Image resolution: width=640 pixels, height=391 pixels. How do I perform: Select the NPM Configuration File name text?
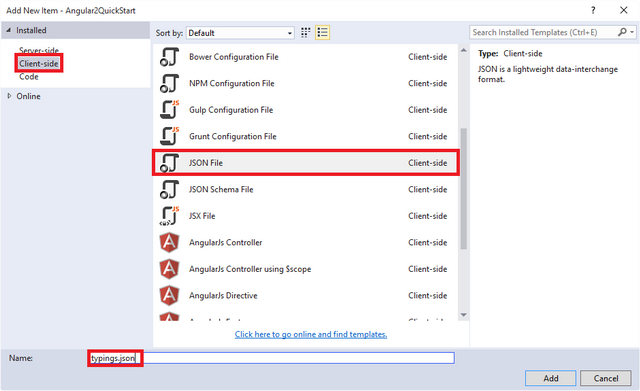[x=231, y=83]
